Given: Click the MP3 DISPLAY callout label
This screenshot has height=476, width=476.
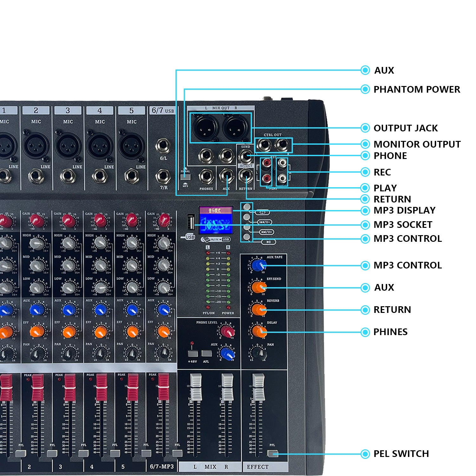Looking at the screenshot, I should tap(404, 210).
